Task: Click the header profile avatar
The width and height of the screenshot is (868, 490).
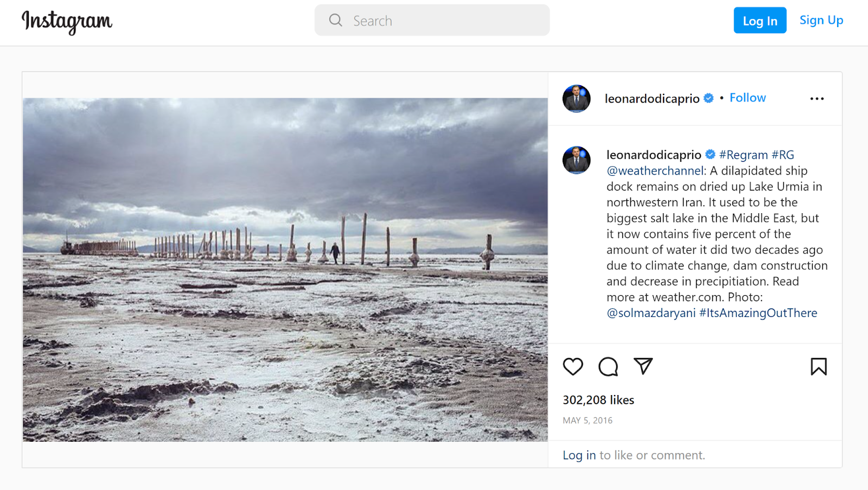Action: 576,99
